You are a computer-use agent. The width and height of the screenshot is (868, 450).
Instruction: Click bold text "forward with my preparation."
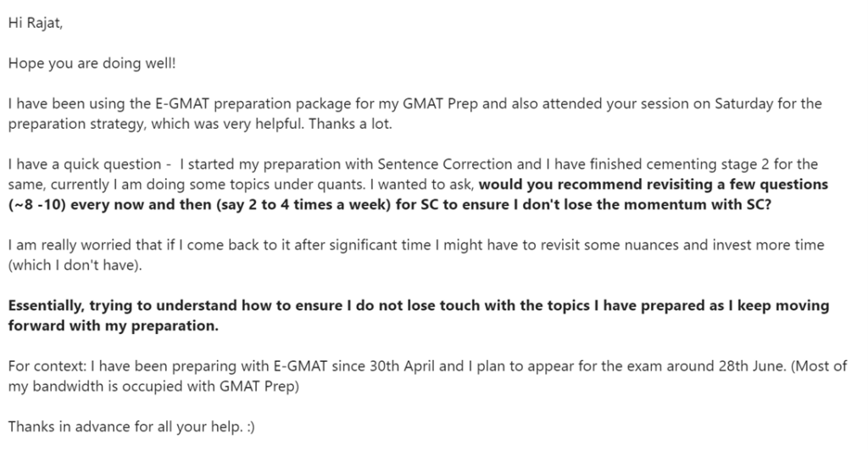[113, 325]
